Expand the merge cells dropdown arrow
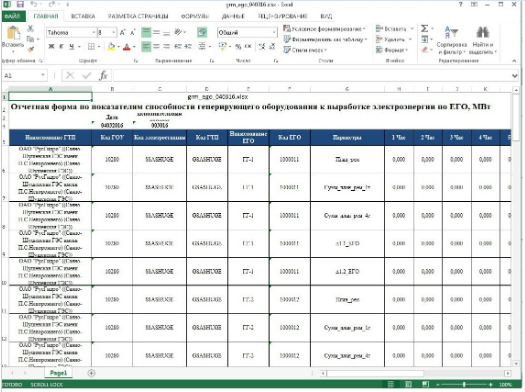525x392 pixels. [x=210, y=47]
